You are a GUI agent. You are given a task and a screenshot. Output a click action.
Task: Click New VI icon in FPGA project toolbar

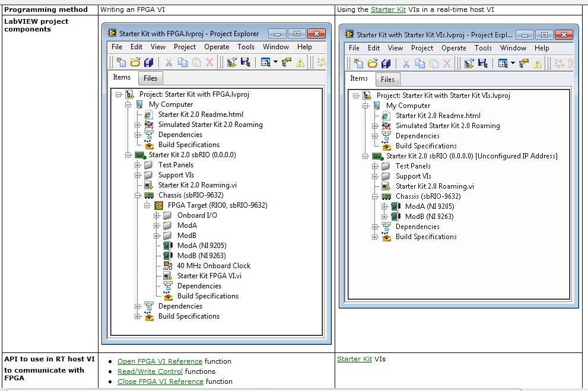click(x=121, y=62)
